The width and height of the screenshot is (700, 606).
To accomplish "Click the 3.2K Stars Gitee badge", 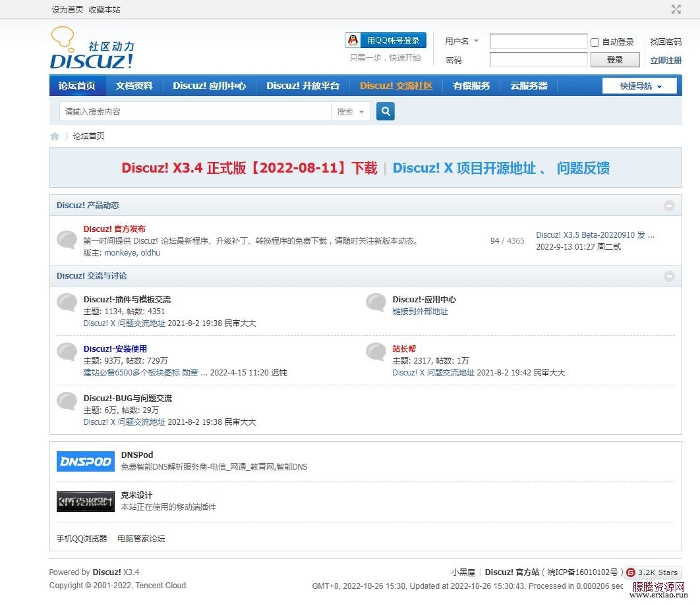I will (x=653, y=572).
